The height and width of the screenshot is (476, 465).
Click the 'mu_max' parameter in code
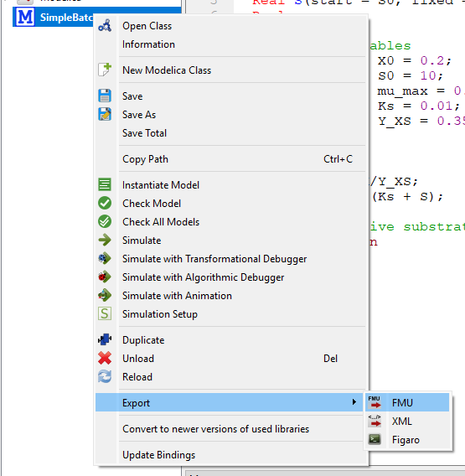point(402,91)
